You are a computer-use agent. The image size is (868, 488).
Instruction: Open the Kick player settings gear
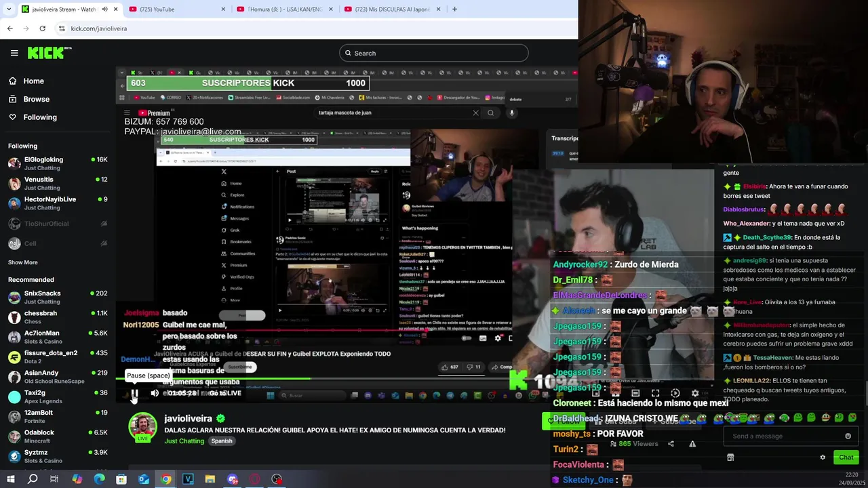click(x=695, y=393)
